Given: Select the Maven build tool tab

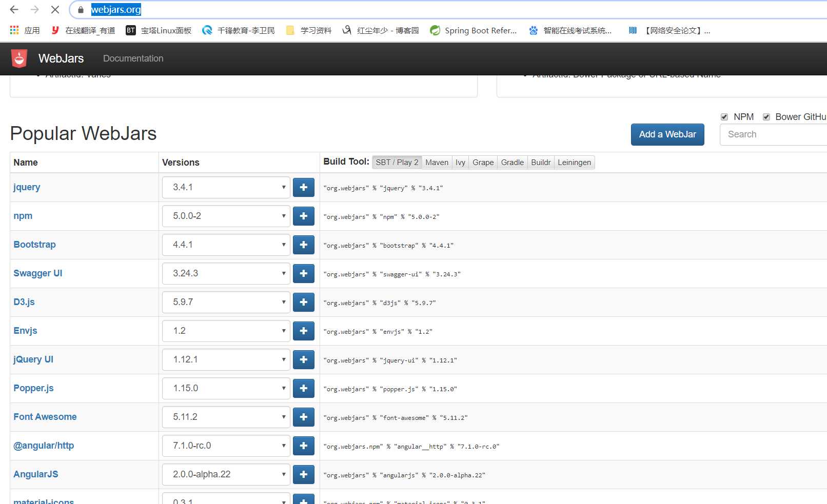Looking at the screenshot, I should (x=437, y=163).
